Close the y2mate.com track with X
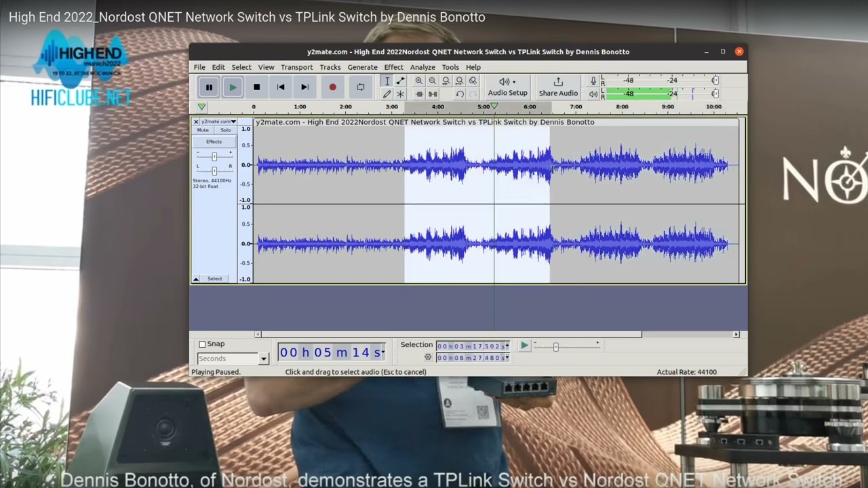The height and width of the screenshot is (488, 868). click(x=196, y=122)
